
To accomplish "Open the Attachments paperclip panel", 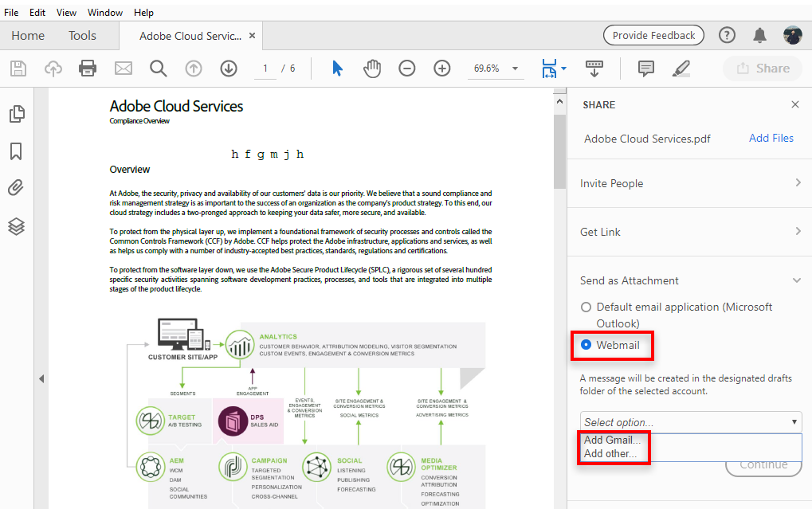I will point(16,187).
